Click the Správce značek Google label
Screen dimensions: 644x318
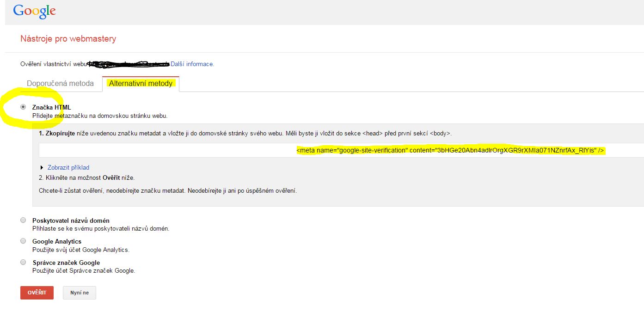coord(66,263)
